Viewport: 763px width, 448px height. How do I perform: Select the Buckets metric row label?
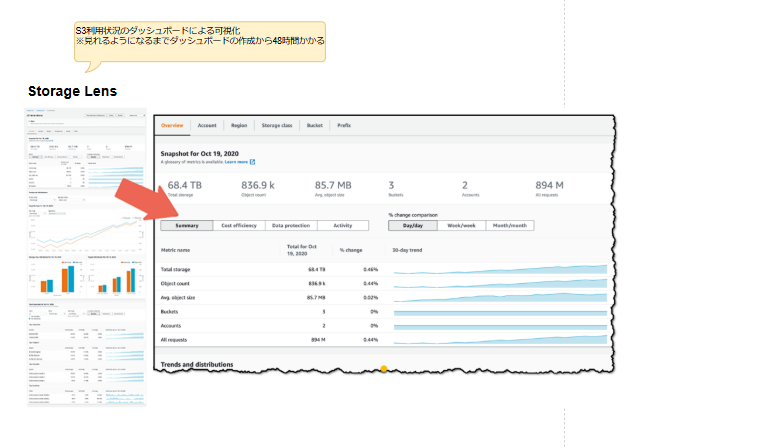169,312
